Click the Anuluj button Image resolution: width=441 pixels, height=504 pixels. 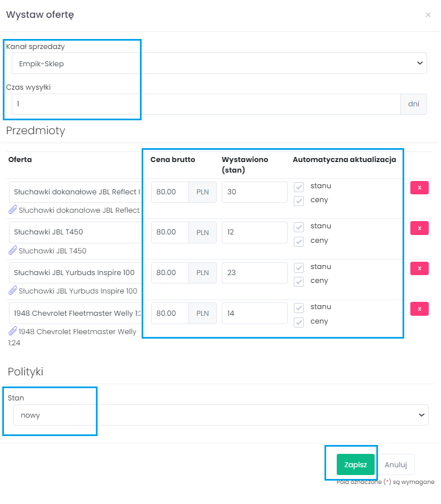click(x=395, y=464)
